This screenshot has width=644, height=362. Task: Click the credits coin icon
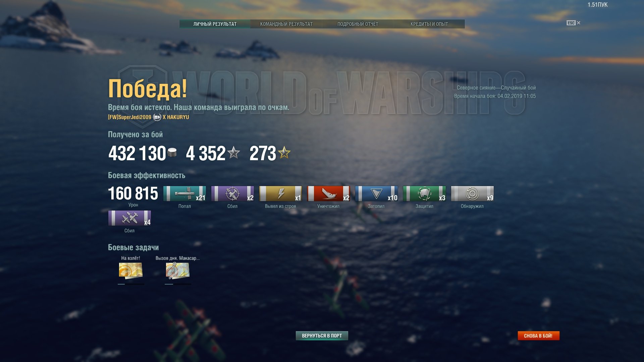(172, 153)
